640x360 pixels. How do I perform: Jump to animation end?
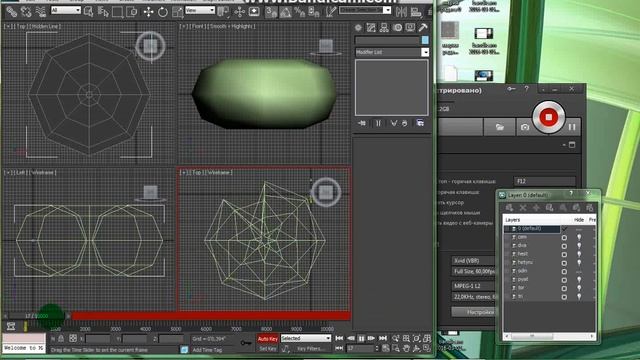coord(382,338)
